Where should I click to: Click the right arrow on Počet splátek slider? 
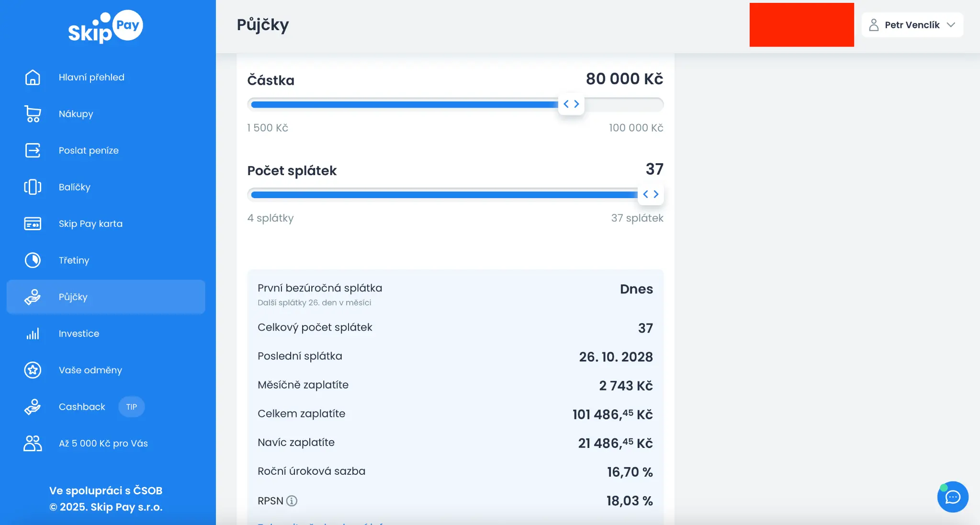656,194
